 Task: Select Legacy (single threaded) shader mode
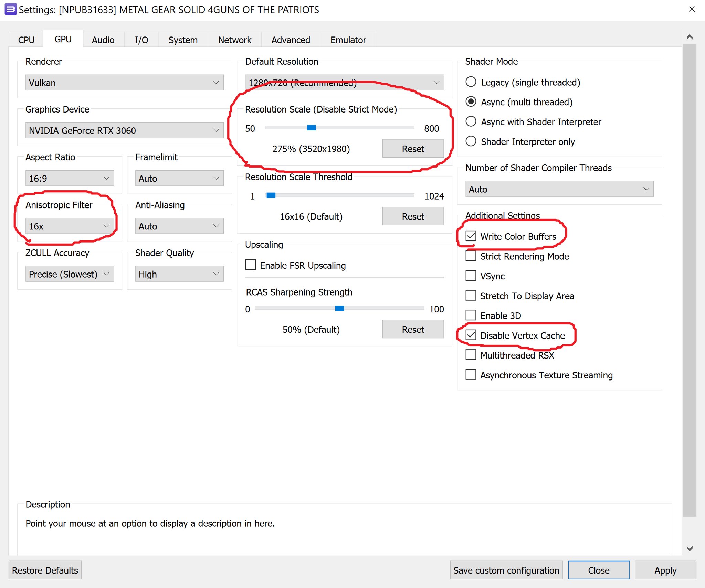point(471,82)
